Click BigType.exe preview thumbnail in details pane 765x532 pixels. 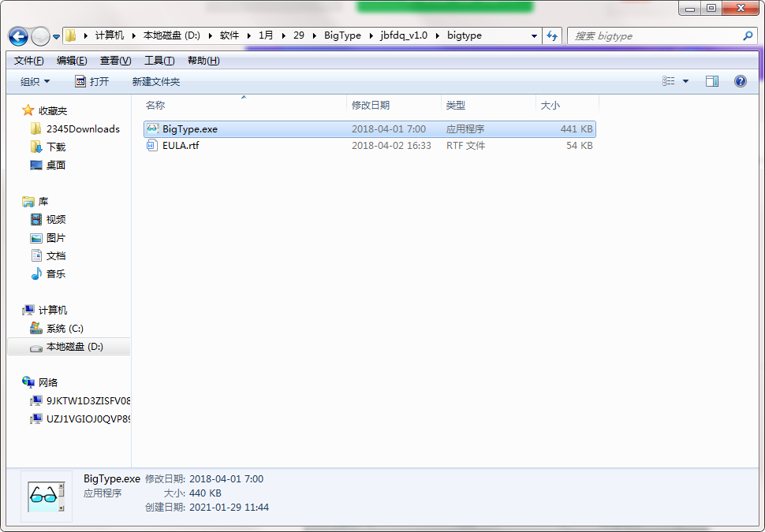[47, 497]
